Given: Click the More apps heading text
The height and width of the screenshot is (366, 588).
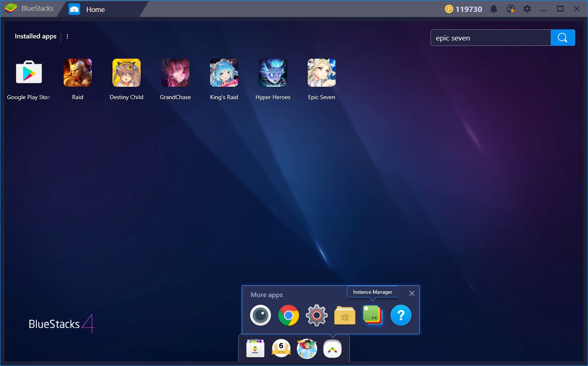Looking at the screenshot, I should 267,295.
